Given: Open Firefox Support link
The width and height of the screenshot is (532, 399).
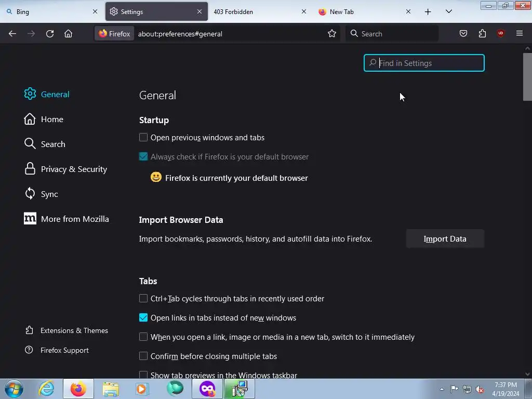Looking at the screenshot, I should 57,350.
